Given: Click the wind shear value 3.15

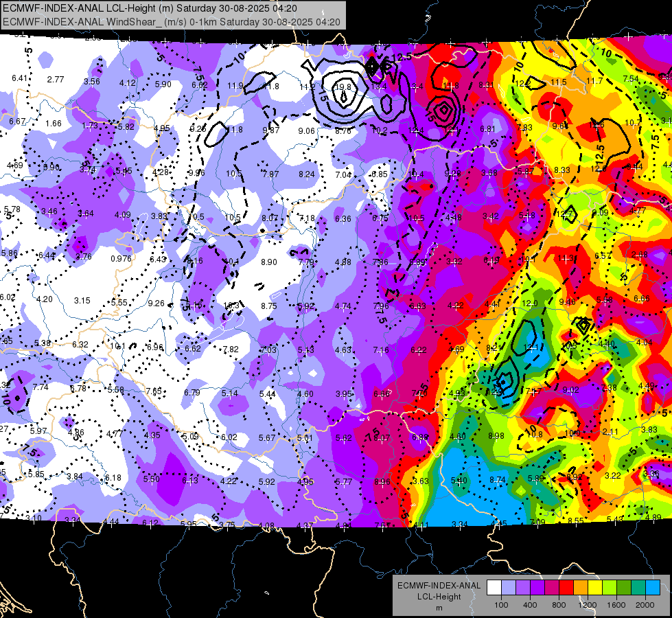Looking at the screenshot, I should 82,300.
